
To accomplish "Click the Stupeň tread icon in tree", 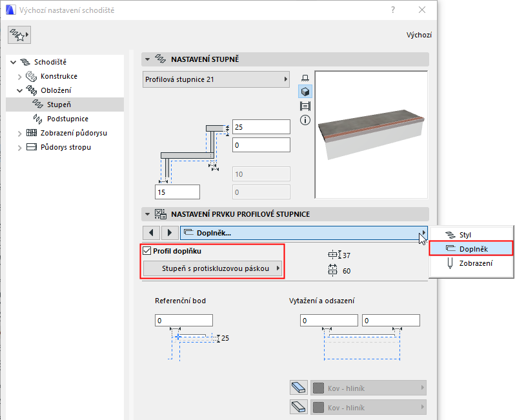I will (38, 104).
